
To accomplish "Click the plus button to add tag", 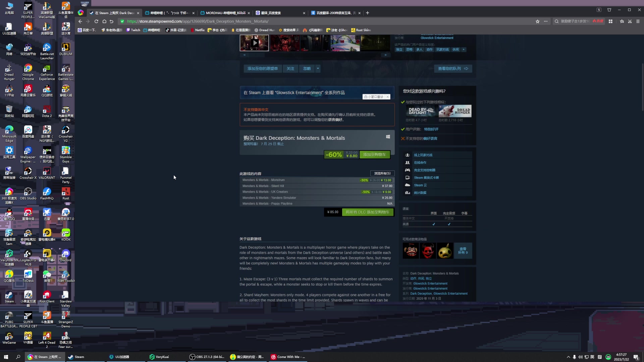I will pos(464,50).
